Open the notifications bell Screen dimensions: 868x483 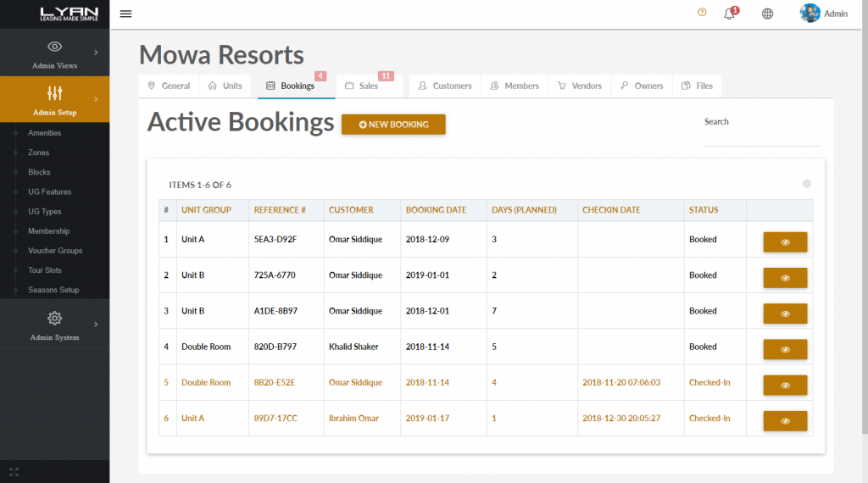pos(729,14)
